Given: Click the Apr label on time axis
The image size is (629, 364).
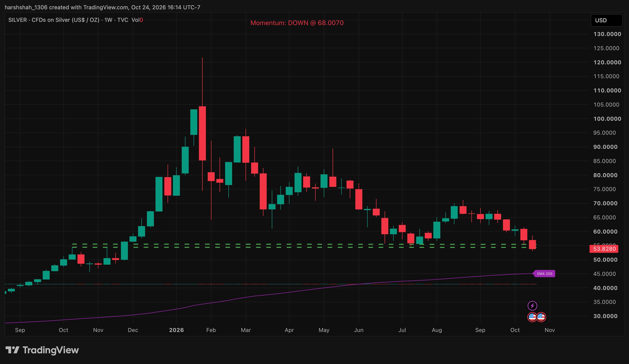Looking at the screenshot, I should [289, 330].
